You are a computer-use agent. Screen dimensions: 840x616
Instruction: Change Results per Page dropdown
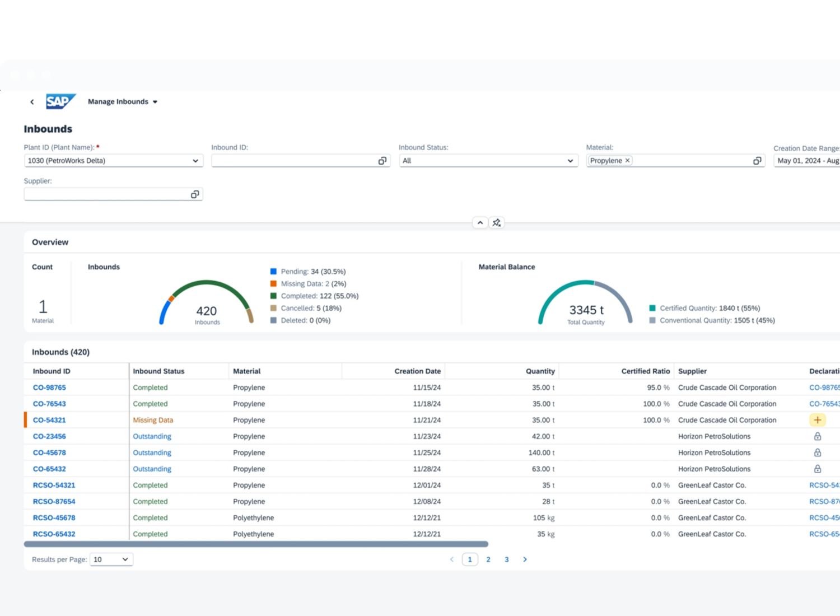pyautogui.click(x=111, y=559)
